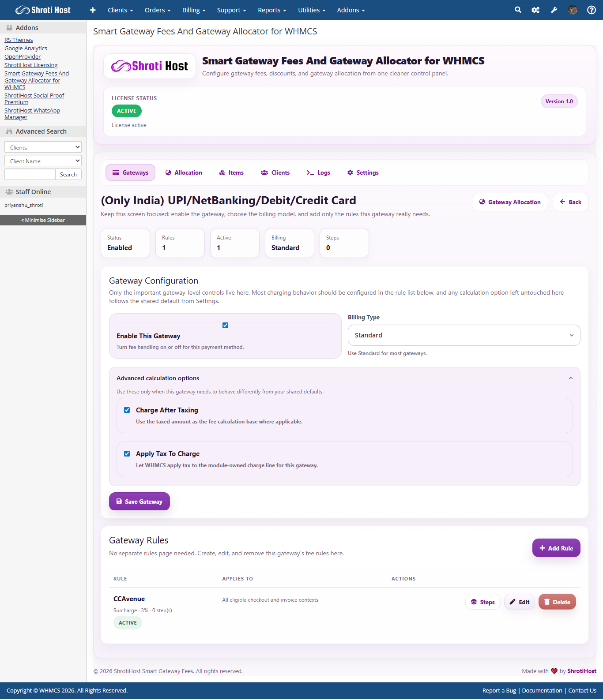
Task: Click the Shroti Host logo in the navbar
Action: coord(43,10)
